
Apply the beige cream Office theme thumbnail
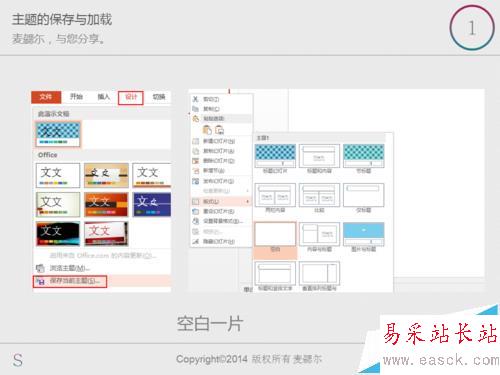(58, 204)
